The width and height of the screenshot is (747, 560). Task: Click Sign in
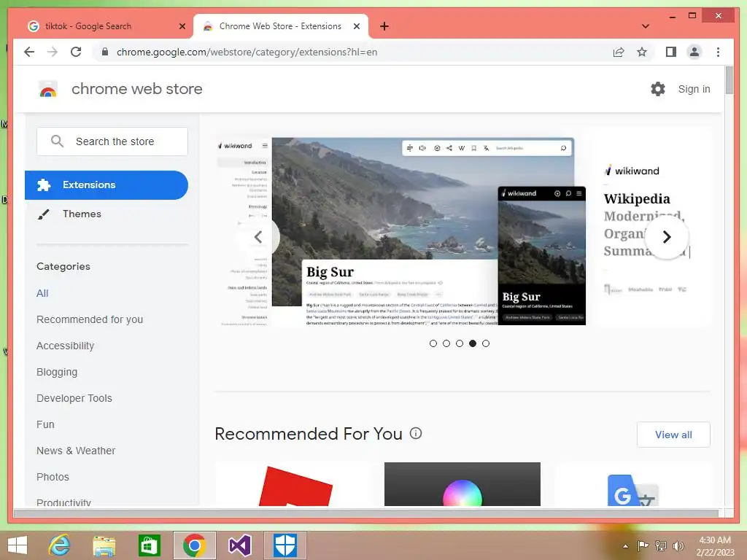pyautogui.click(x=694, y=89)
